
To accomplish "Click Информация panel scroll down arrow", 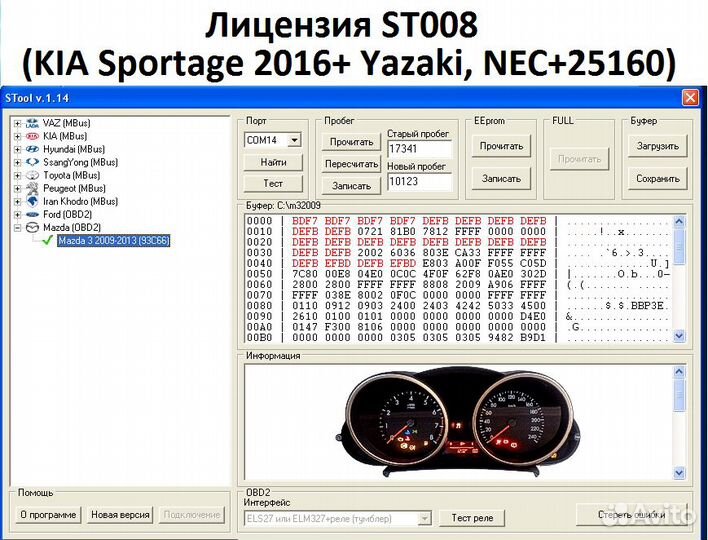I will tap(680, 473).
